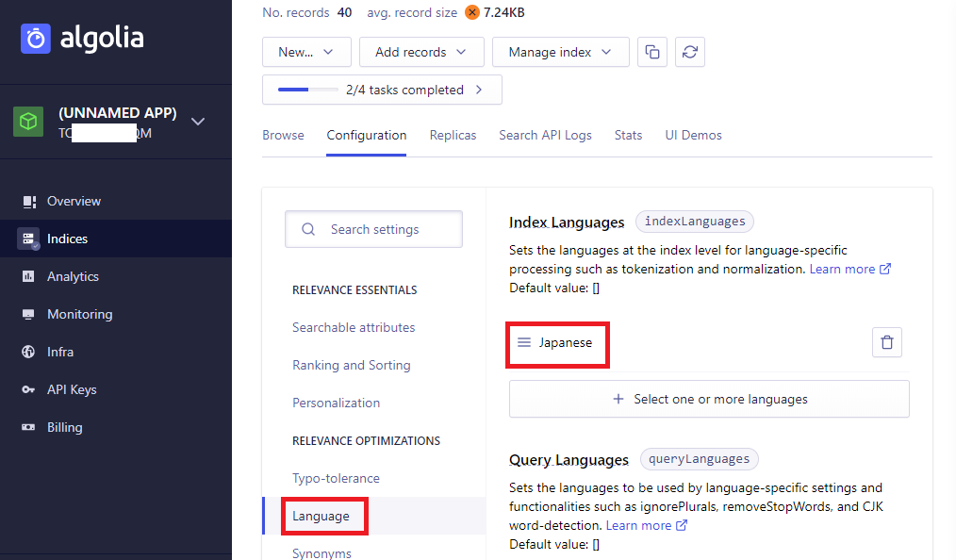The height and width of the screenshot is (560, 956).
Task: Switch to the UI Demos tab
Action: pyautogui.click(x=693, y=135)
